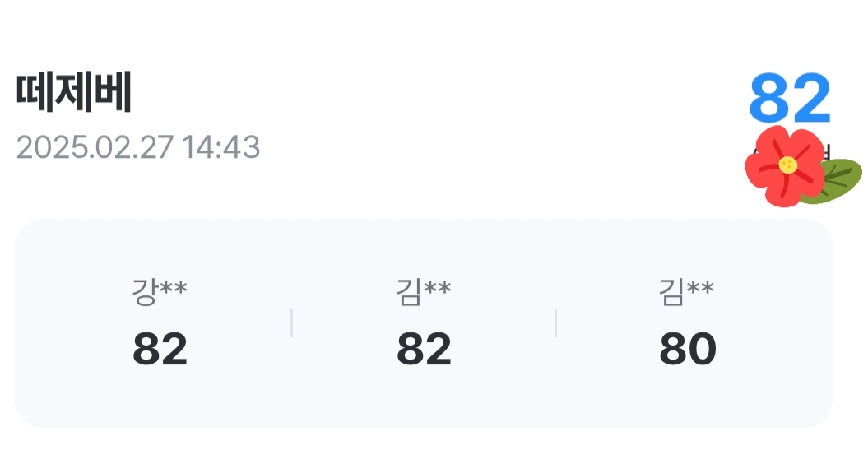This screenshot has width=868, height=450.
Task: Tap the large blue 82 total score
Action: tap(790, 99)
